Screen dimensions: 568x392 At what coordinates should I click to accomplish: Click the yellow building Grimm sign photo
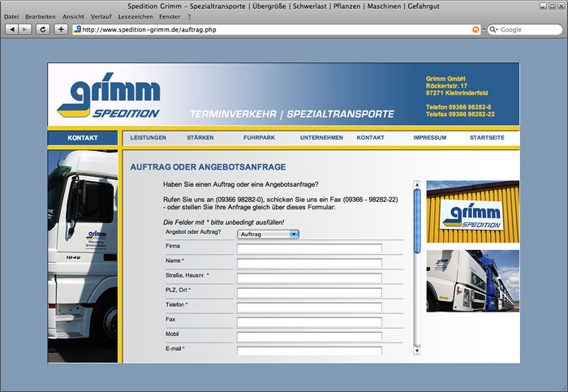473,212
